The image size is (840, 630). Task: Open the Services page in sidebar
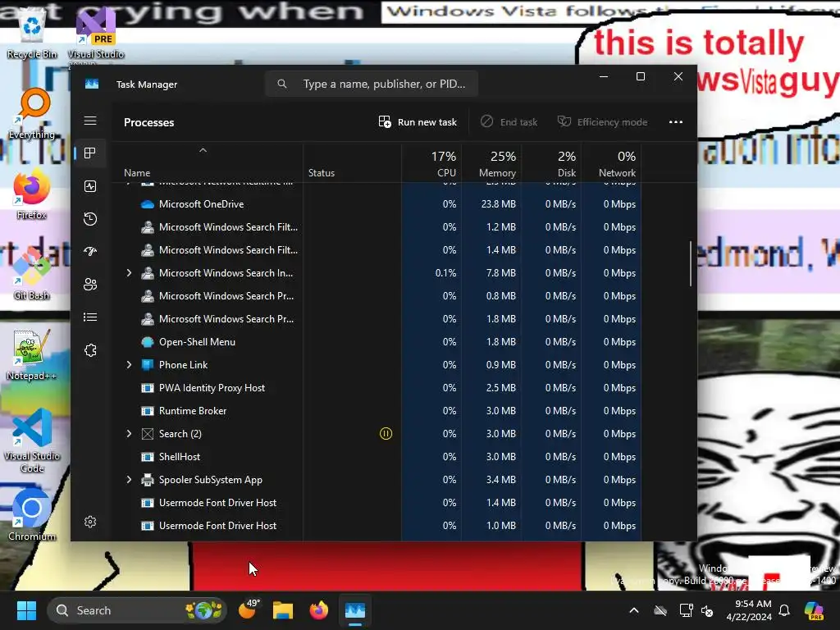click(x=90, y=350)
